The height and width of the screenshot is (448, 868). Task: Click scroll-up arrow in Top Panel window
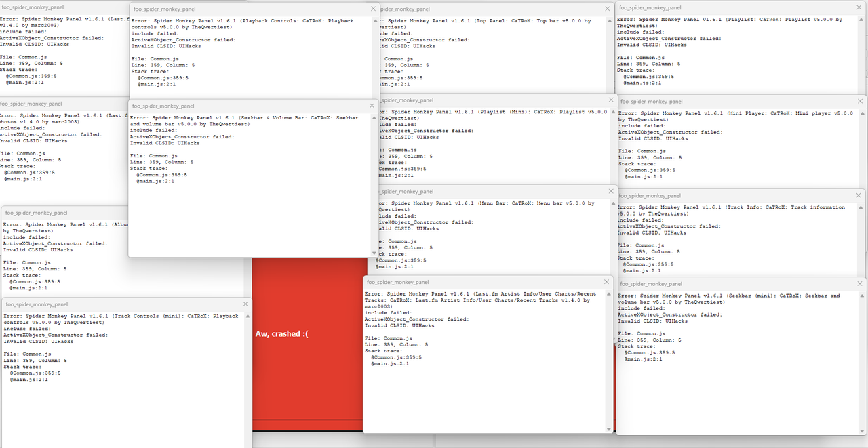611,20
